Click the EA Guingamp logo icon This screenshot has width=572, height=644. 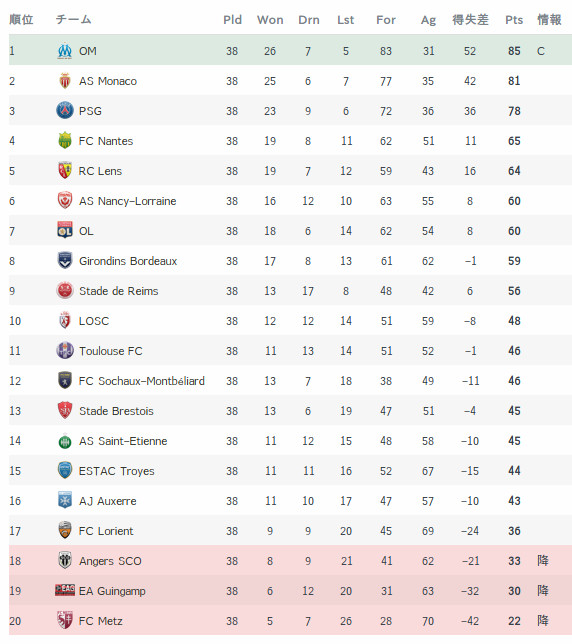(x=65, y=590)
